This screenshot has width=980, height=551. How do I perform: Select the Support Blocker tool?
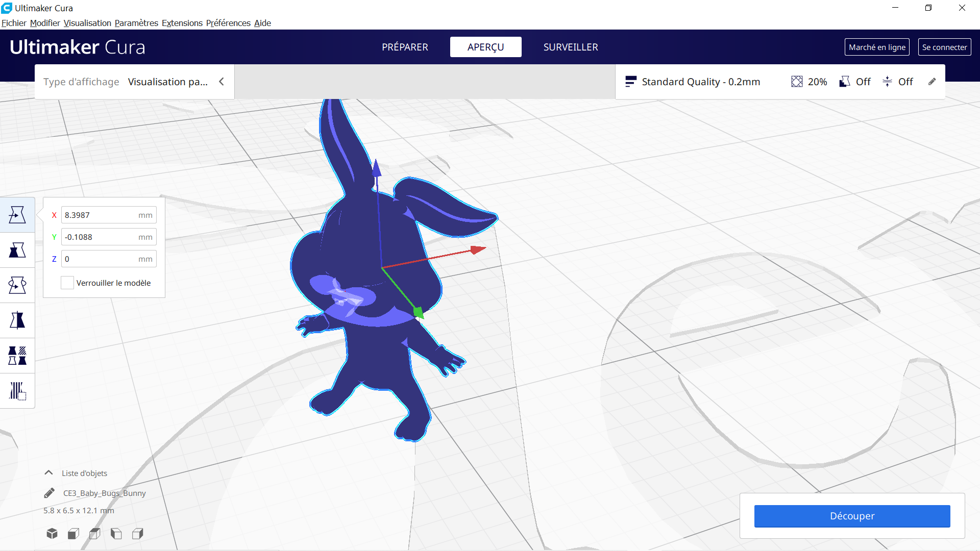(17, 391)
